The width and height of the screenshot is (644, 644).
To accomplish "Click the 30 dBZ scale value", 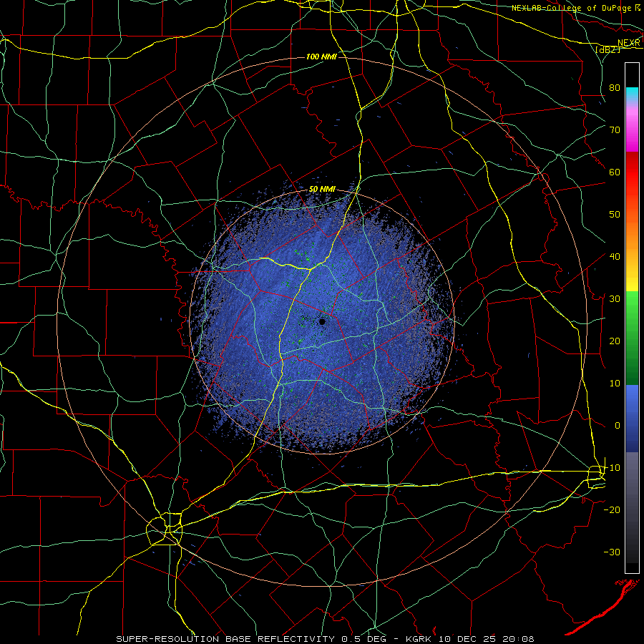I will tap(615, 299).
